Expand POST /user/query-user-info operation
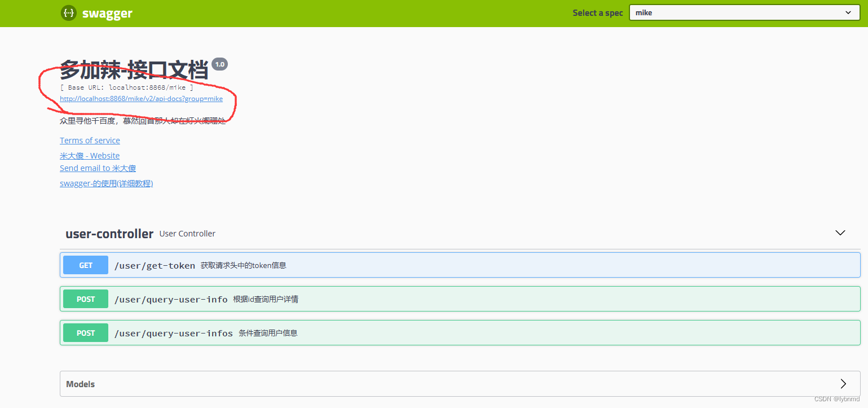This screenshot has width=868, height=408. point(460,299)
